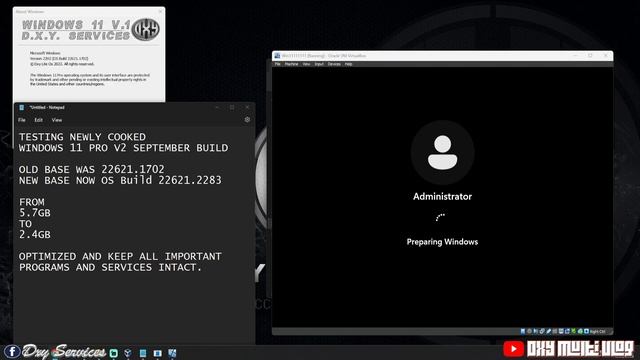This screenshot has width=640, height=360.
Task: Close the Notepad window
Action: pos(247,107)
